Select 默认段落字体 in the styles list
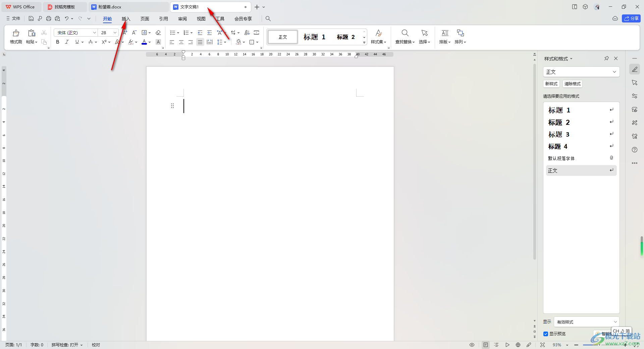 [581, 158]
